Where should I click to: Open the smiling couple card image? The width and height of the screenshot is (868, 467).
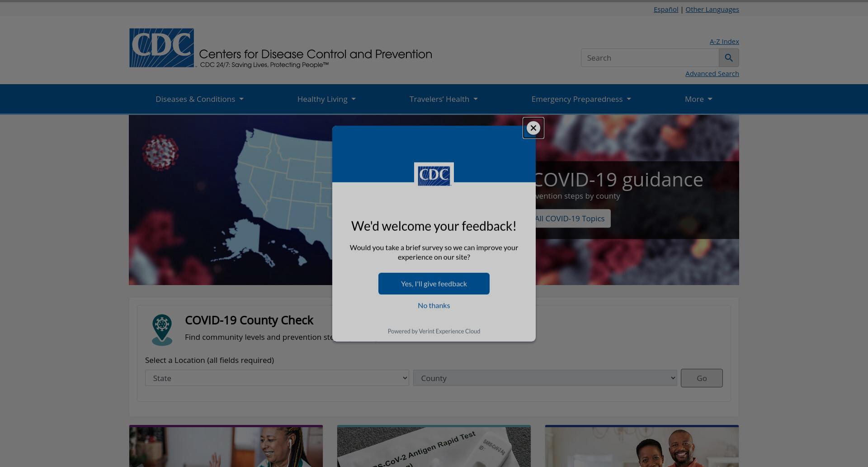642,446
